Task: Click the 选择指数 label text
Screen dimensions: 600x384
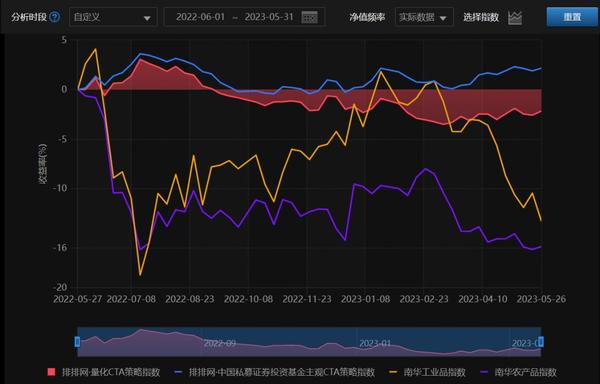Action: tap(481, 17)
